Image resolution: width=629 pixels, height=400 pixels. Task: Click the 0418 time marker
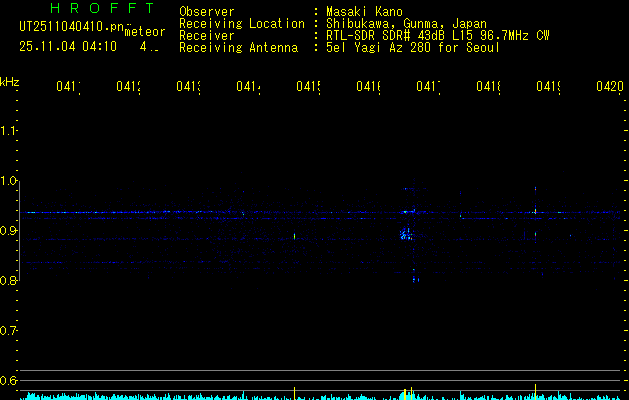(488, 86)
